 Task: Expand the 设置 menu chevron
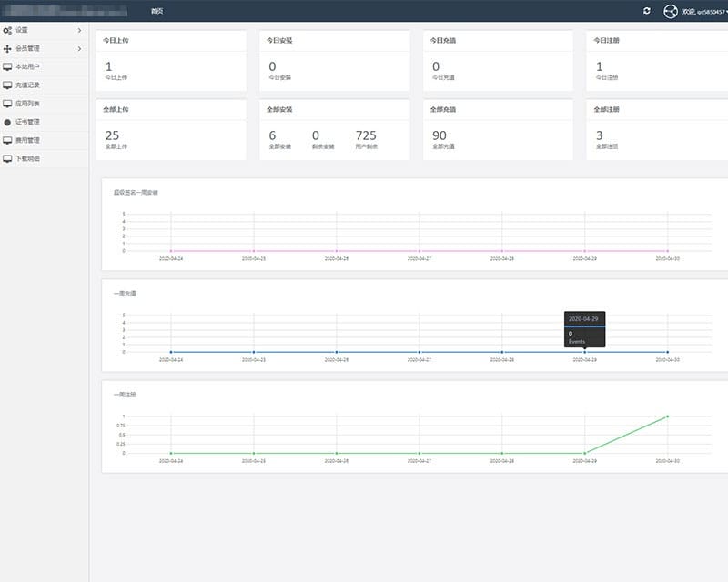point(79,30)
